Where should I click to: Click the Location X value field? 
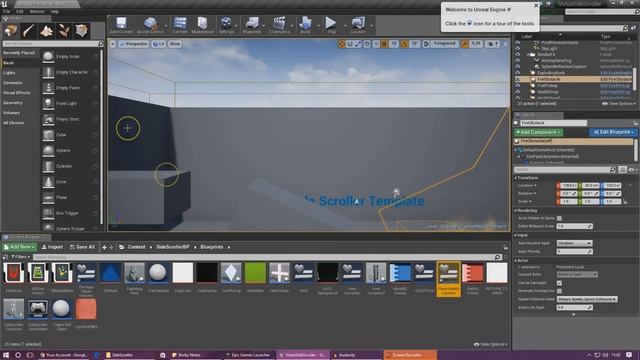(568, 186)
